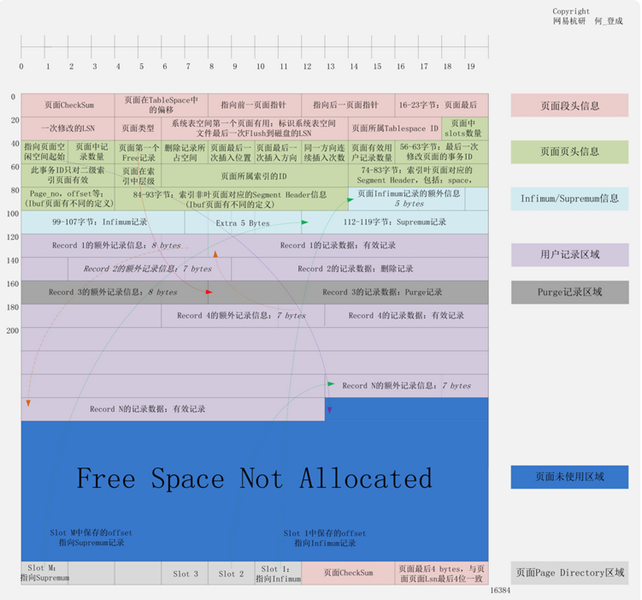This screenshot has height=600, width=642.
Task: Click Record N的额外记录信息 7 bytes cell
Action: 407,385
